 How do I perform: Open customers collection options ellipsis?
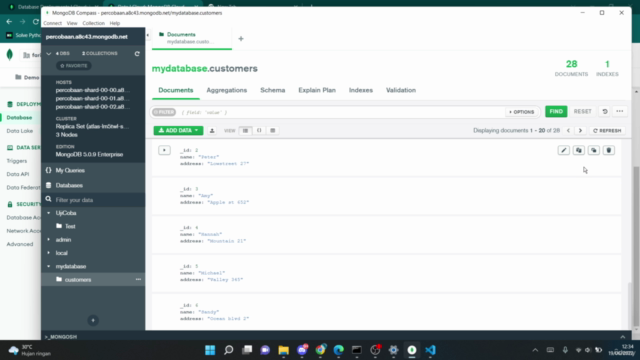[x=138, y=280]
